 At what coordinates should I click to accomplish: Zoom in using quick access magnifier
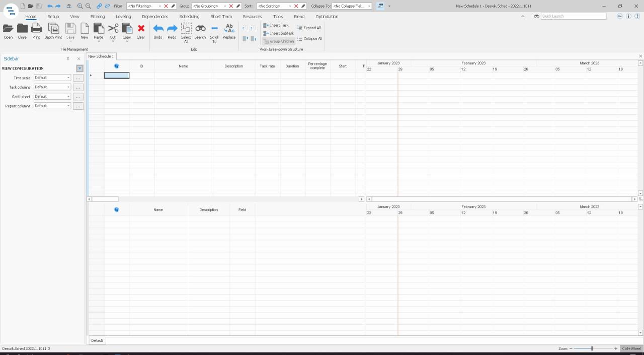point(79,6)
